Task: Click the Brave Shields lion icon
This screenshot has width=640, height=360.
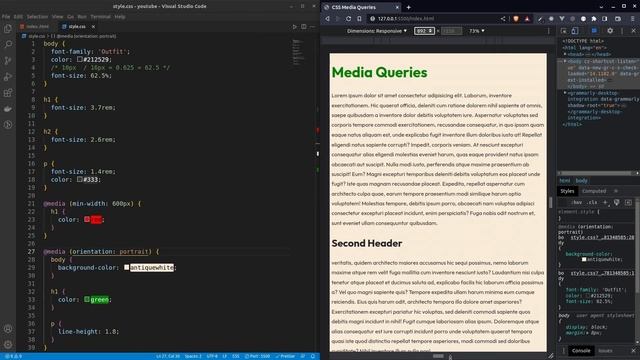Action: (516, 19)
